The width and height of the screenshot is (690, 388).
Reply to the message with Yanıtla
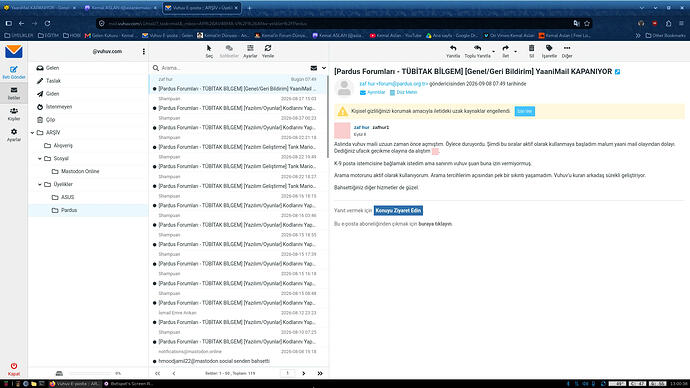(453, 51)
